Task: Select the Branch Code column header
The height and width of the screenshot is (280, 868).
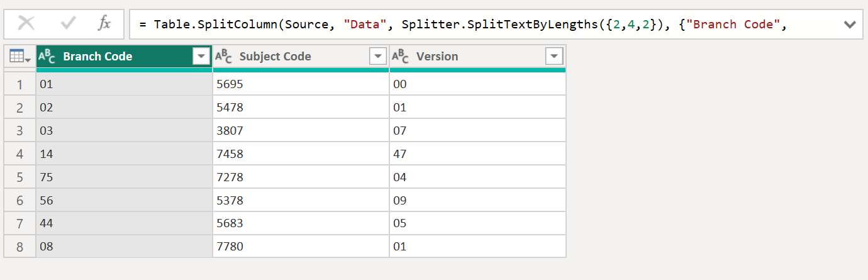Action: (113, 57)
